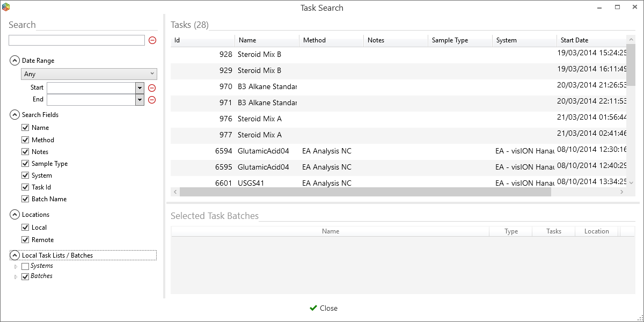Open the Start date picker dropdown
The image size is (644, 322).
click(x=140, y=88)
